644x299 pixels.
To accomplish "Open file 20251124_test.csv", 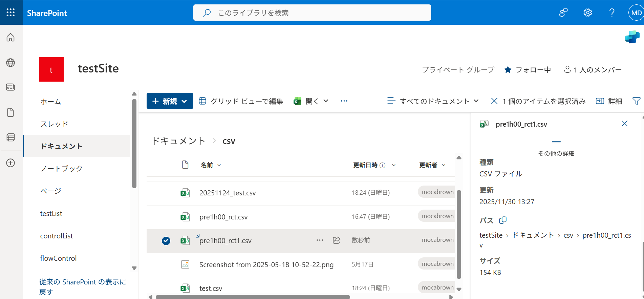I will coord(228,193).
